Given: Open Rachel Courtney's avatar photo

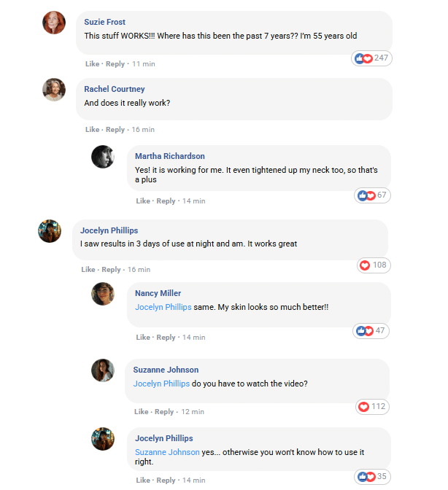Looking at the screenshot, I should click(54, 90).
